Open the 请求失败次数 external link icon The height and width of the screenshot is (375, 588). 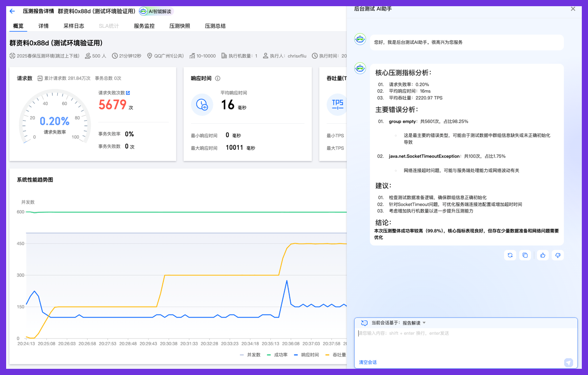click(128, 93)
